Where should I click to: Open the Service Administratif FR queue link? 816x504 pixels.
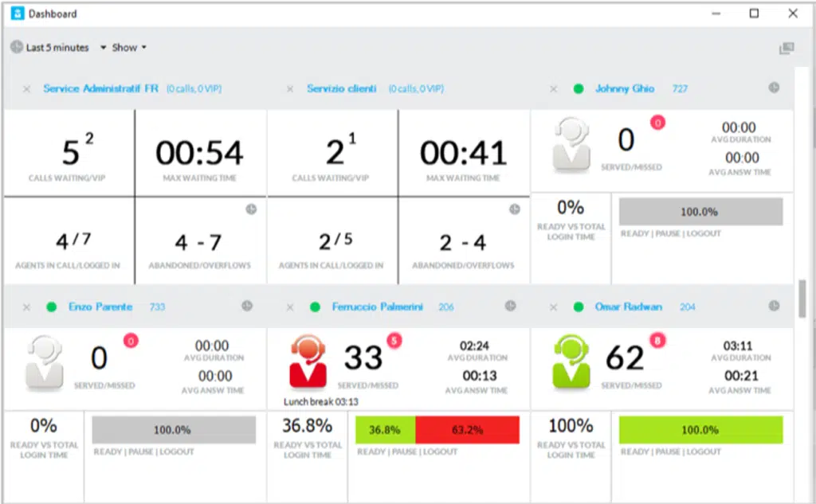(100, 88)
